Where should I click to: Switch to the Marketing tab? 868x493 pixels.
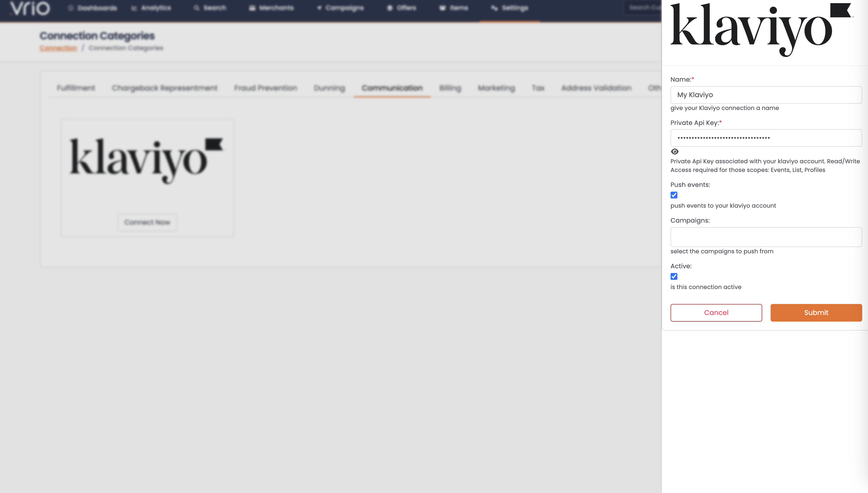pyautogui.click(x=496, y=88)
